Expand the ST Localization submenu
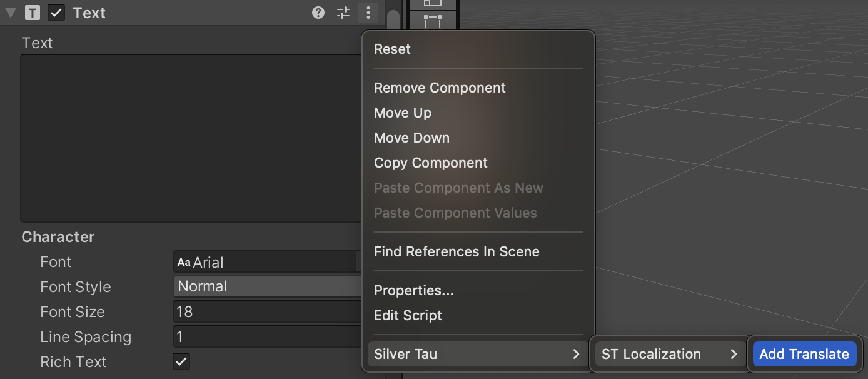This screenshot has height=379, width=868. click(x=669, y=354)
